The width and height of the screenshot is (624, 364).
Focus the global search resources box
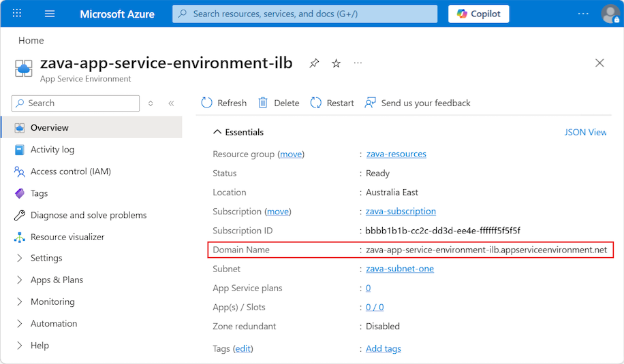[x=305, y=14]
